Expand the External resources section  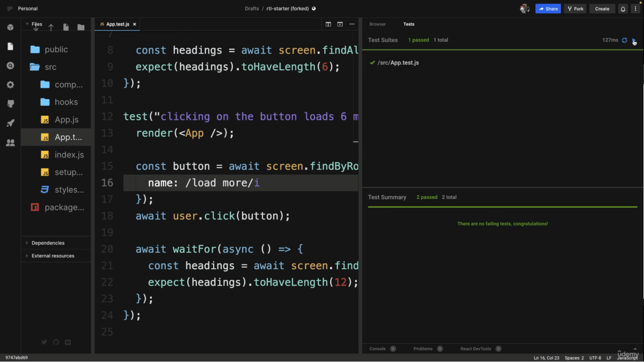pos(53,256)
